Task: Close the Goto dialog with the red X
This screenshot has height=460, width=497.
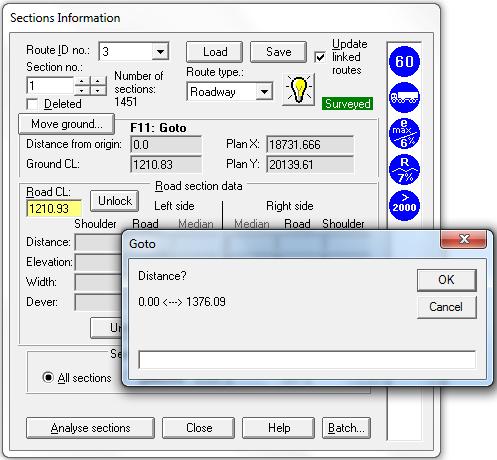Action: tap(463, 239)
